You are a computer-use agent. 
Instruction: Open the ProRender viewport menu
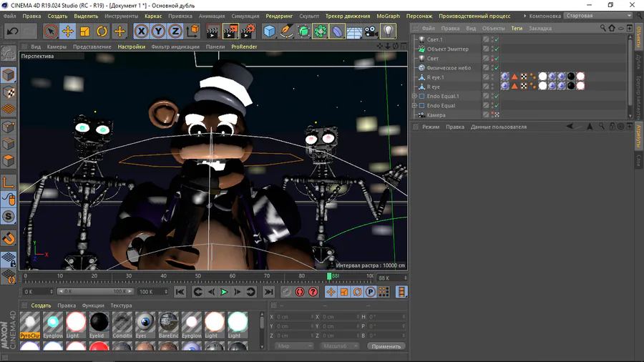tap(244, 47)
